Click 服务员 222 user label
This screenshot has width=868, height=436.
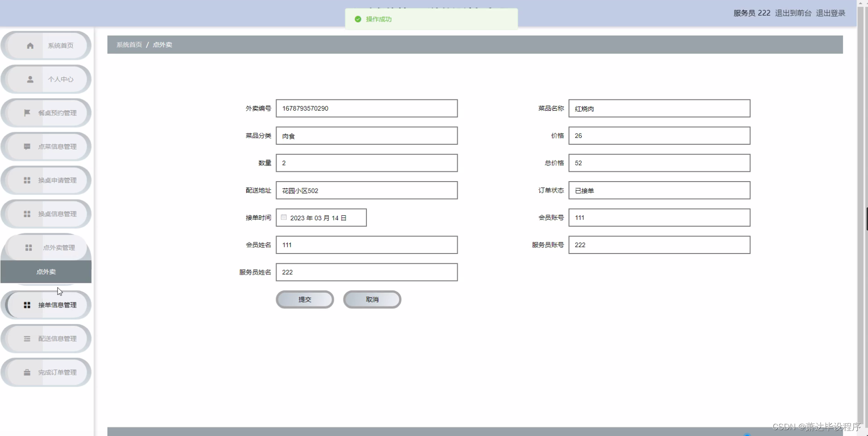(x=752, y=13)
